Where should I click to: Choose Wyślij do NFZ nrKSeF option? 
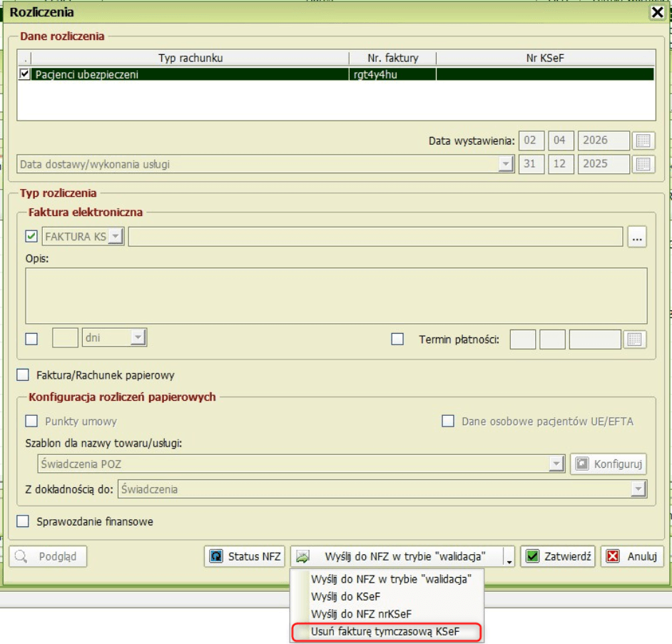pos(361,613)
